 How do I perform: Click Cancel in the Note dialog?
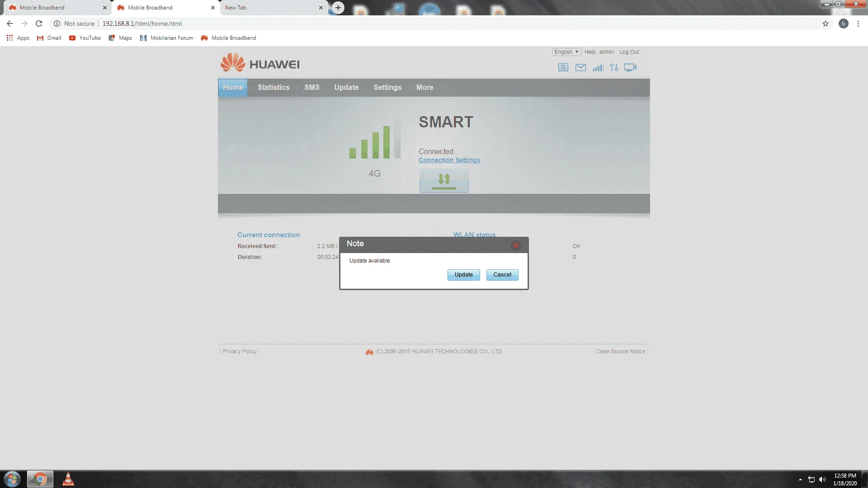(502, 275)
